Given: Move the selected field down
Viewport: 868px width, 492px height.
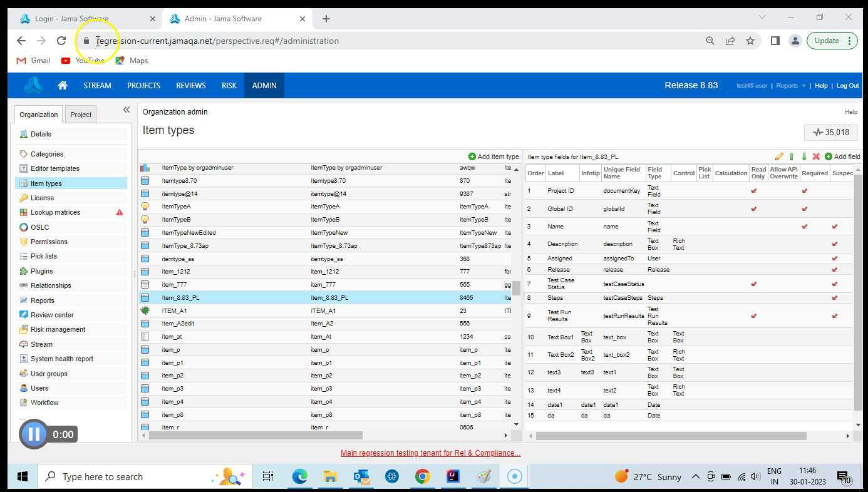Looking at the screenshot, I should [804, 156].
